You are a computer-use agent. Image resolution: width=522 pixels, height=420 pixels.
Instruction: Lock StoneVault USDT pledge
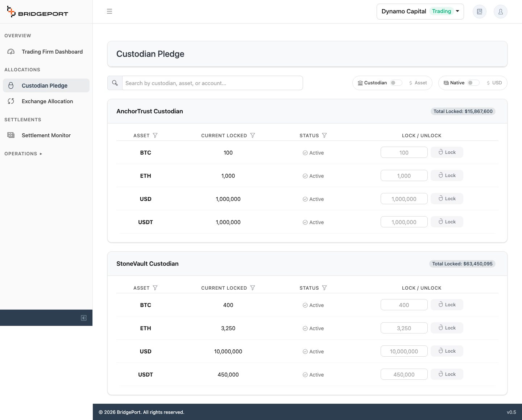tap(447, 374)
